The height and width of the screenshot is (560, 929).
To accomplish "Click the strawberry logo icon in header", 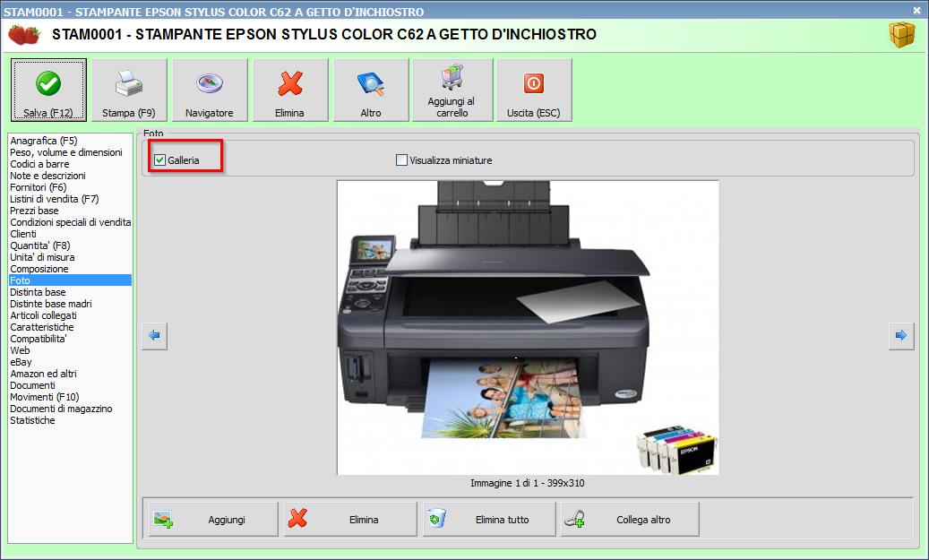I will 24,34.
